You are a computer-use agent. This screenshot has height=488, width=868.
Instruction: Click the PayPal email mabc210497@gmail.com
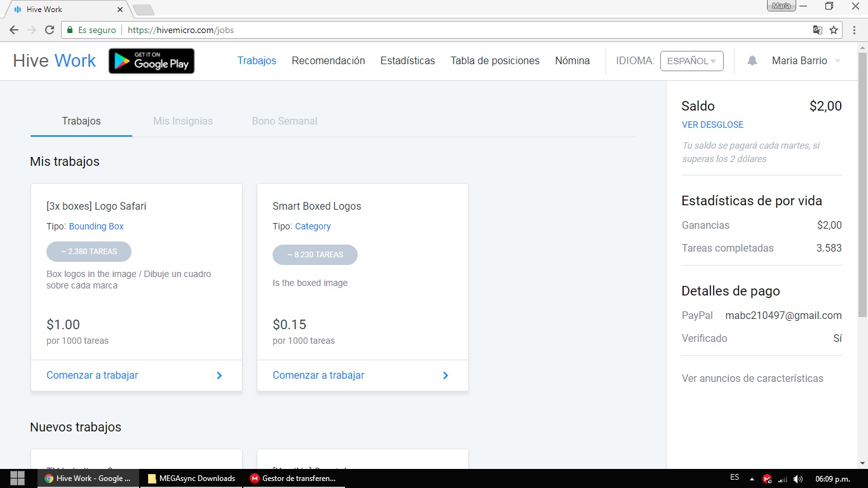click(783, 316)
